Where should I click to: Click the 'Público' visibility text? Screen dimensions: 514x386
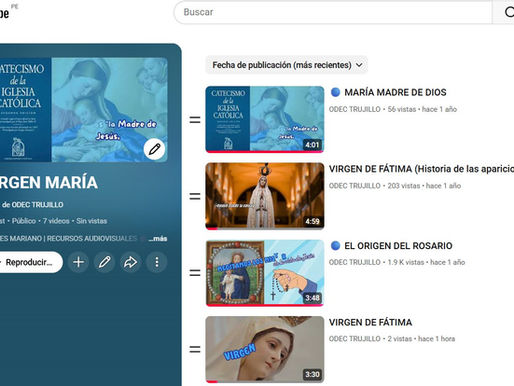tap(24, 221)
